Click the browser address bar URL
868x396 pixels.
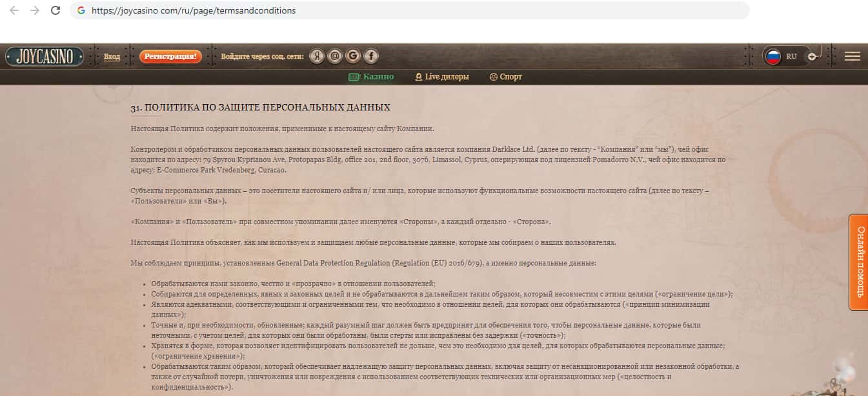194,10
